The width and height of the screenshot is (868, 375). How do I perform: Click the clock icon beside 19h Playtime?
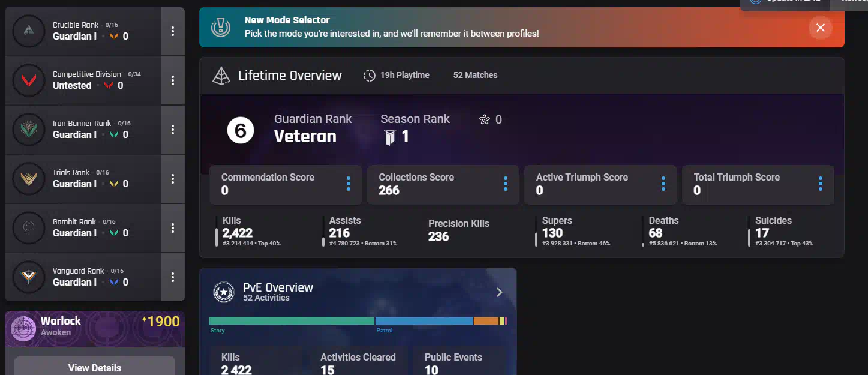point(370,76)
